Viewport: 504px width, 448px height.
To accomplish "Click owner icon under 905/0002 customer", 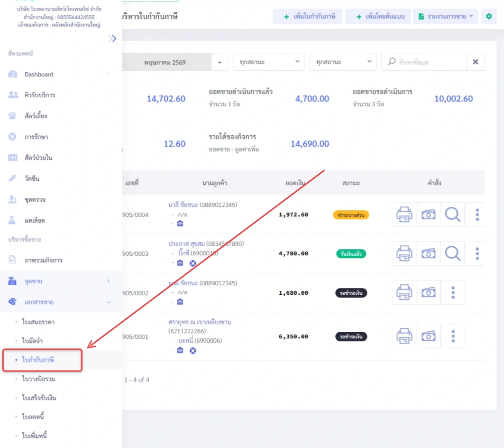I will [180, 302].
